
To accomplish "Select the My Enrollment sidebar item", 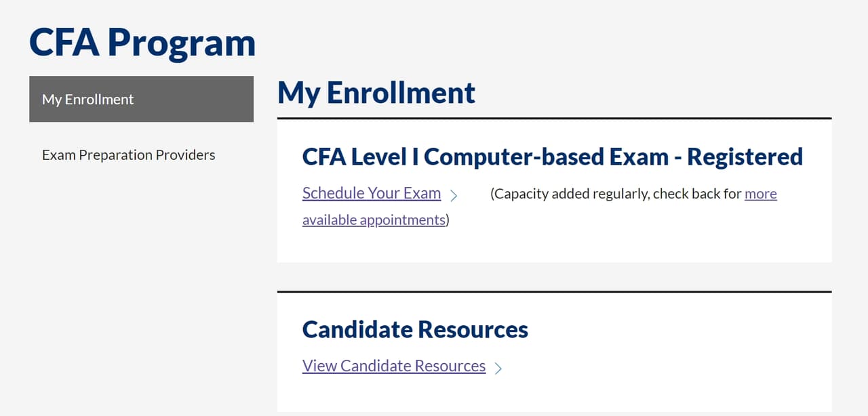I will (x=141, y=99).
